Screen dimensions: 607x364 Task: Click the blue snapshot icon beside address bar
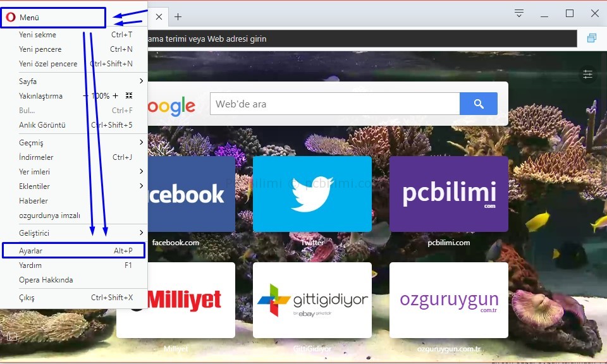[592, 38]
